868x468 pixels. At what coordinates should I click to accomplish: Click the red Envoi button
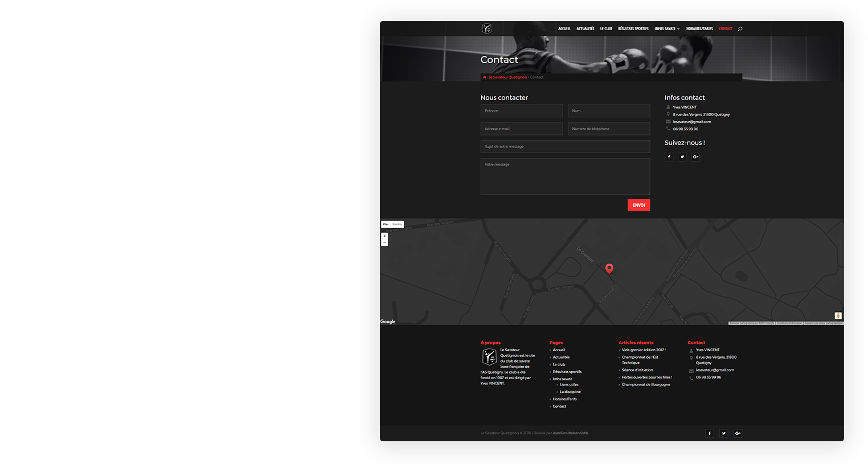pos(638,205)
